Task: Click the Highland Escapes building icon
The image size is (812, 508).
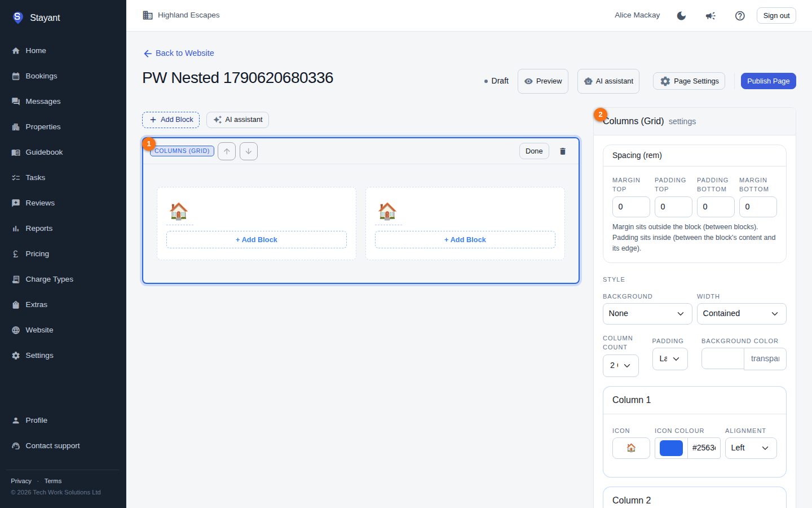Action: coord(148,15)
